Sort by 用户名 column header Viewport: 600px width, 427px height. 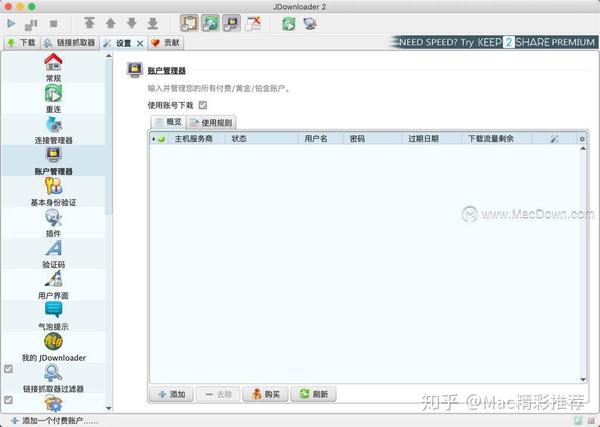pyautogui.click(x=321, y=139)
